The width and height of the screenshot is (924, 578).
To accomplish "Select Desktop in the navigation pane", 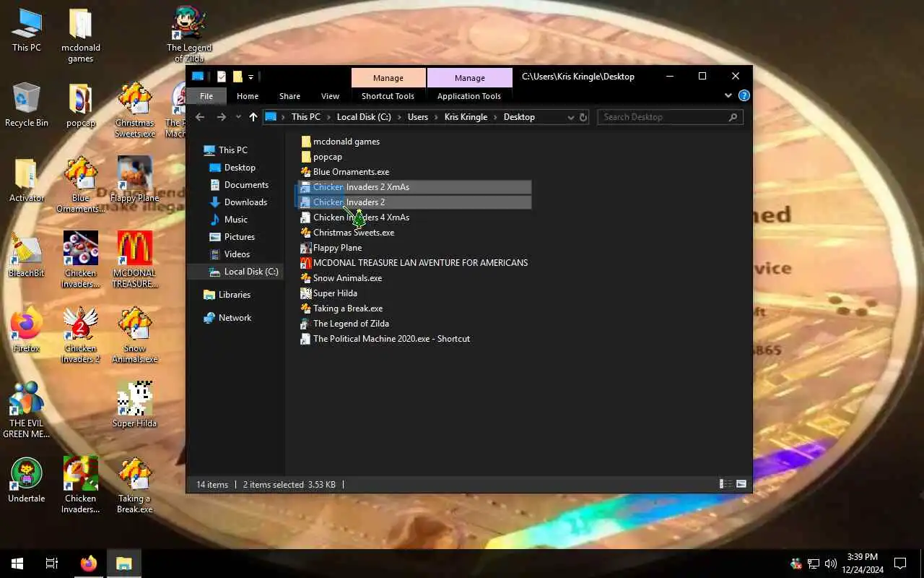I will (x=240, y=168).
